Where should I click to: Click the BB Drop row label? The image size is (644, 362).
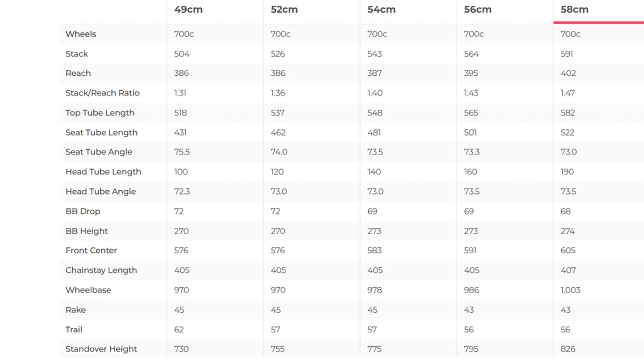click(83, 211)
